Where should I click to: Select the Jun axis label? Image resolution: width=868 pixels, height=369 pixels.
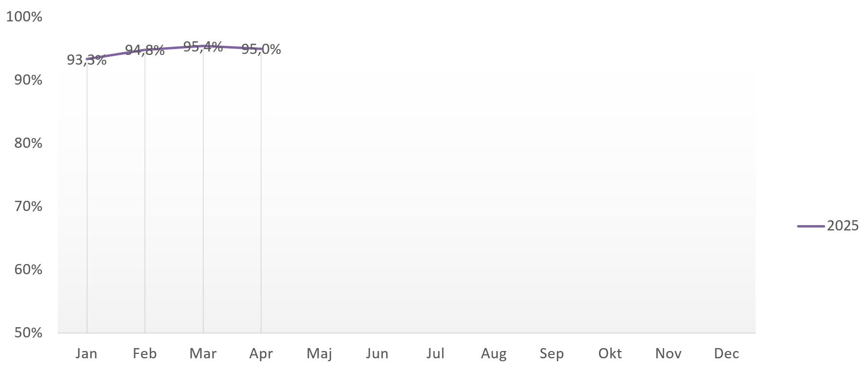point(377,353)
